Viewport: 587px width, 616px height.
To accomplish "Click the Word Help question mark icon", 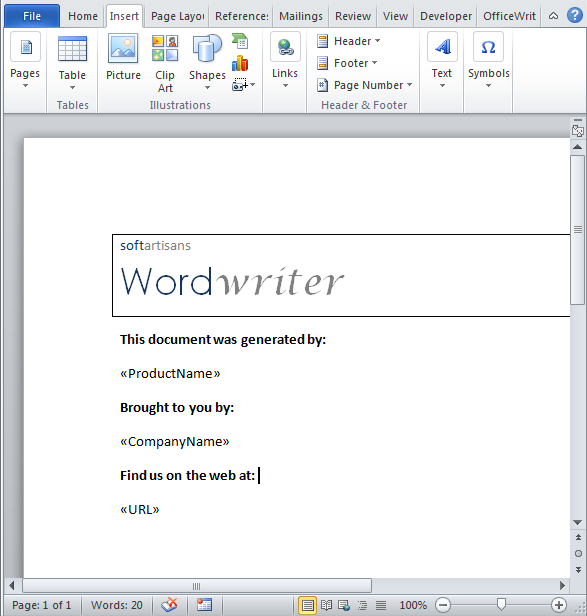I will pos(574,16).
